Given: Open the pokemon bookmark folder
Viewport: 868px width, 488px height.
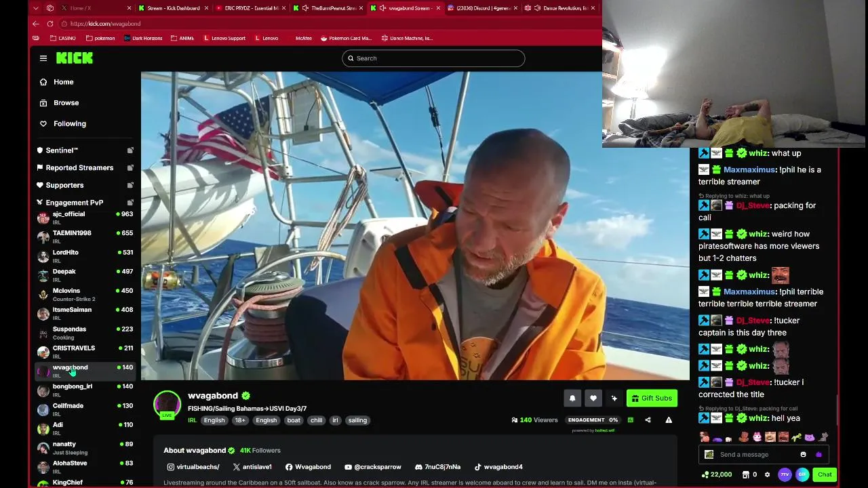Looking at the screenshot, I should coord(100,38).
